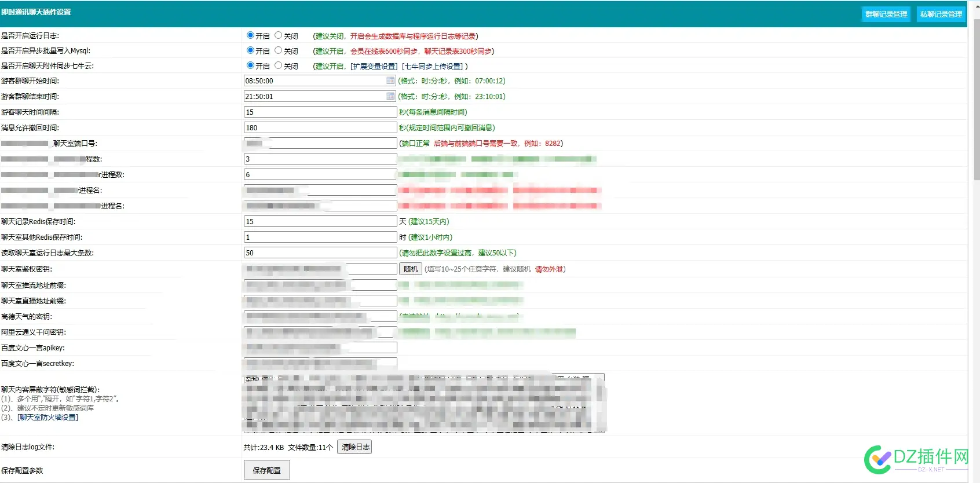Image resolution: width=980 pixels, height=483 pixels.
Task: Click the 保存配置 button
Action: [x=266, y=470]
